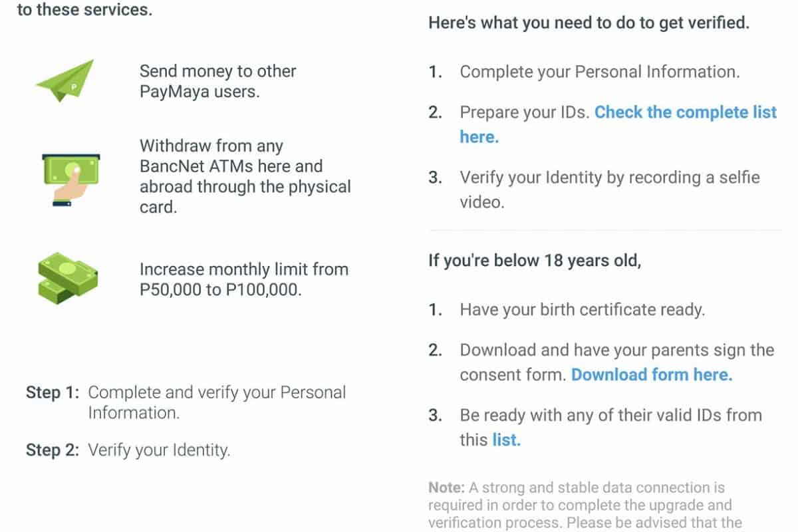Click the ATM cash withdrawal icon

pyautogui.click(x=70, y=177)
